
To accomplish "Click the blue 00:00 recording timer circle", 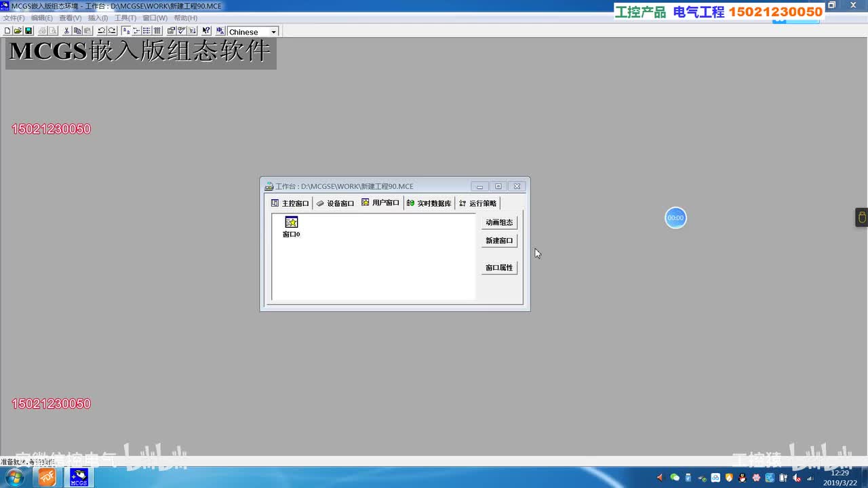I will [x=675, y=218].
